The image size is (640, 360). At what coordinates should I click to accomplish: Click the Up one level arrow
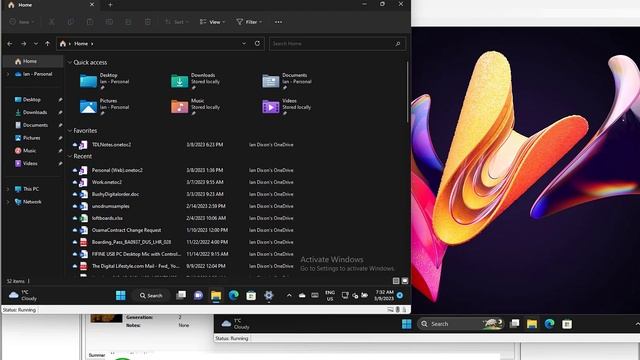click(47, 44)
